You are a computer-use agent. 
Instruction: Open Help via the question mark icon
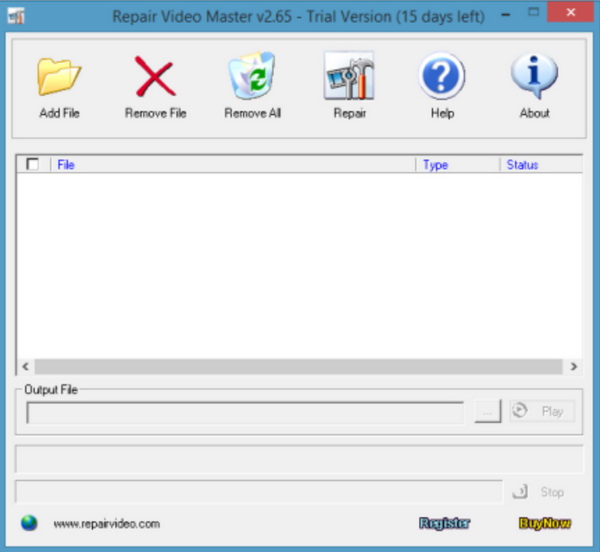click(442, 75)
